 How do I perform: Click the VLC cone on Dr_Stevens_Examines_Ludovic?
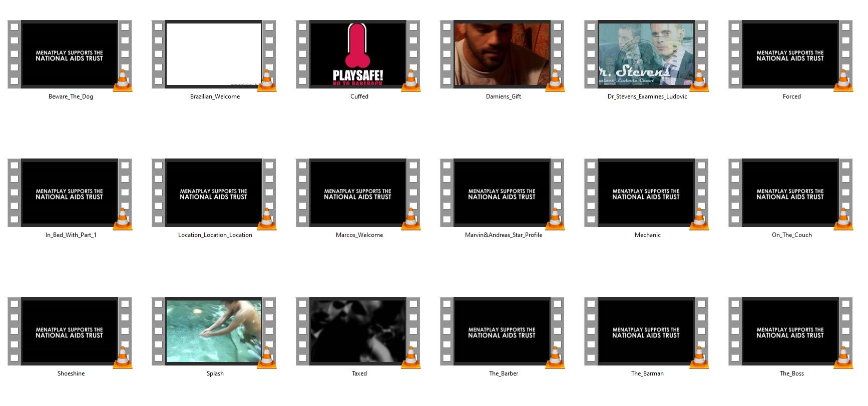tap(699, 80)
